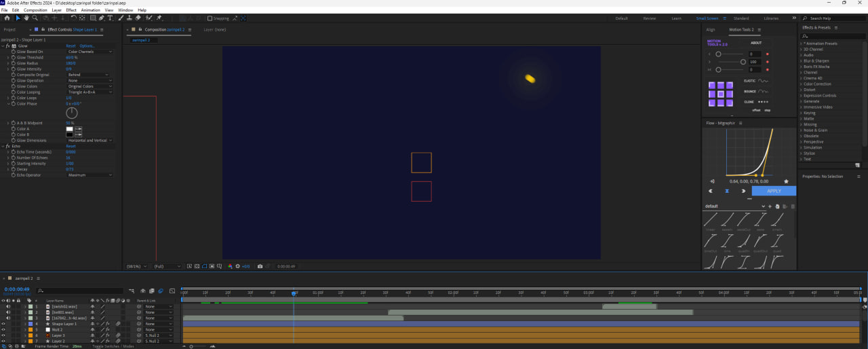Open the Echo Operator dropdown

90,175
